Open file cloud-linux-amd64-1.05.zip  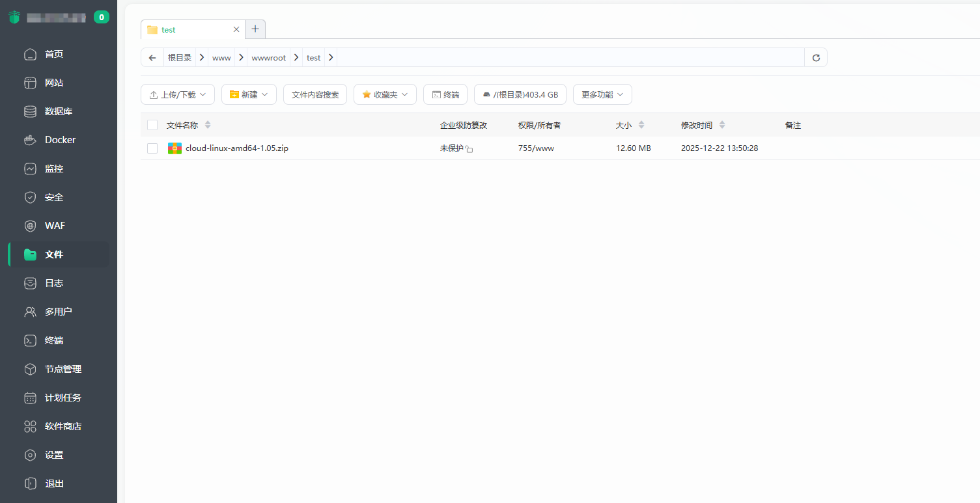237,148
